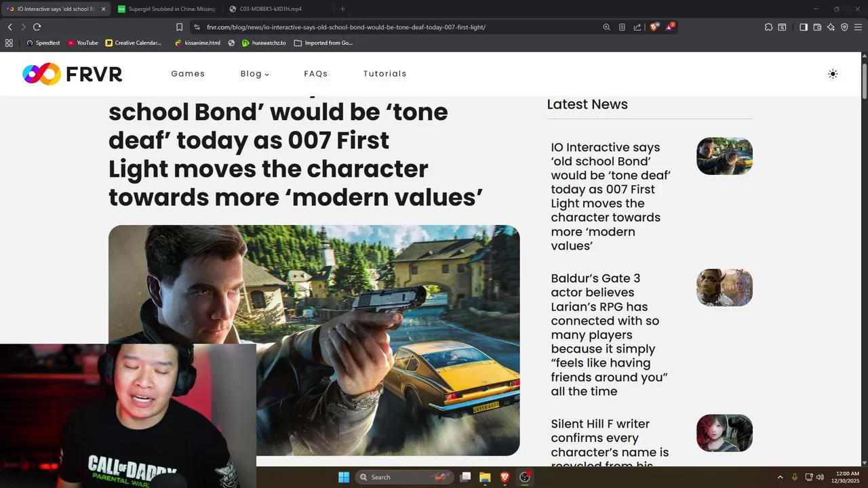Click the taskbar Search box
The width and height of the screenshot is (868, 488).
(x=405, y=477)
